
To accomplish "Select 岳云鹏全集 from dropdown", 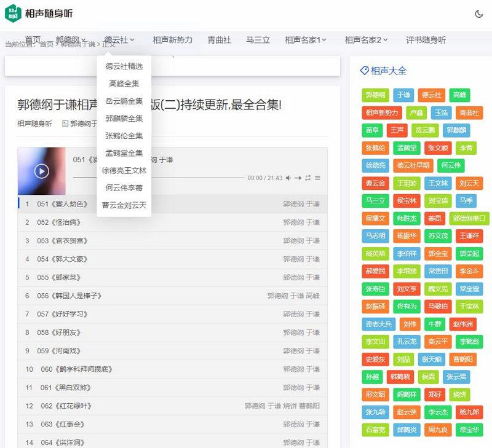I will pos(124,101).
